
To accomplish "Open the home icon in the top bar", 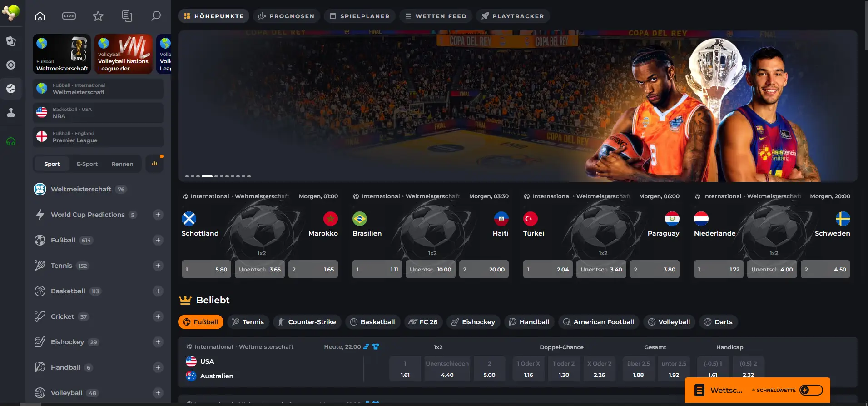I will (40, 16).
